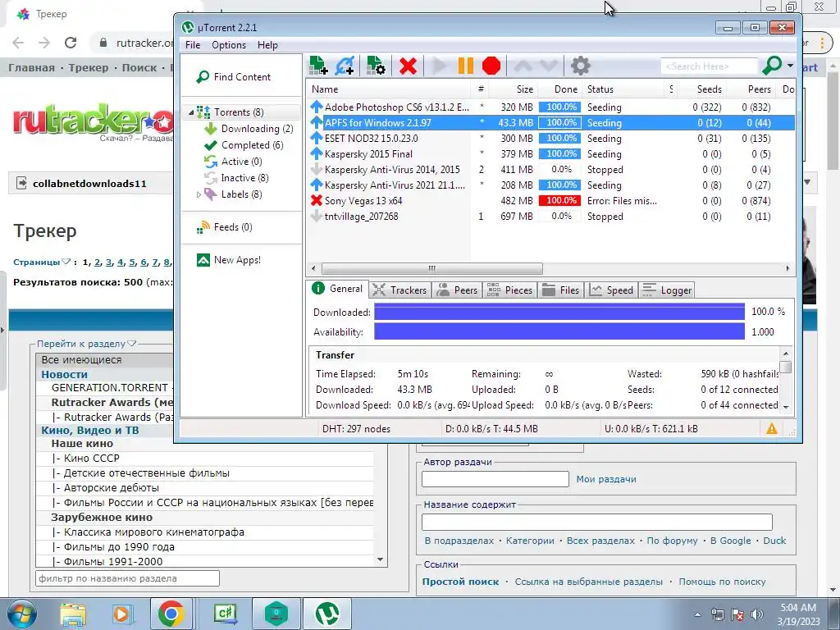Click the red X Remove torrent icon

pyautogui.click(x=408, y=66)
